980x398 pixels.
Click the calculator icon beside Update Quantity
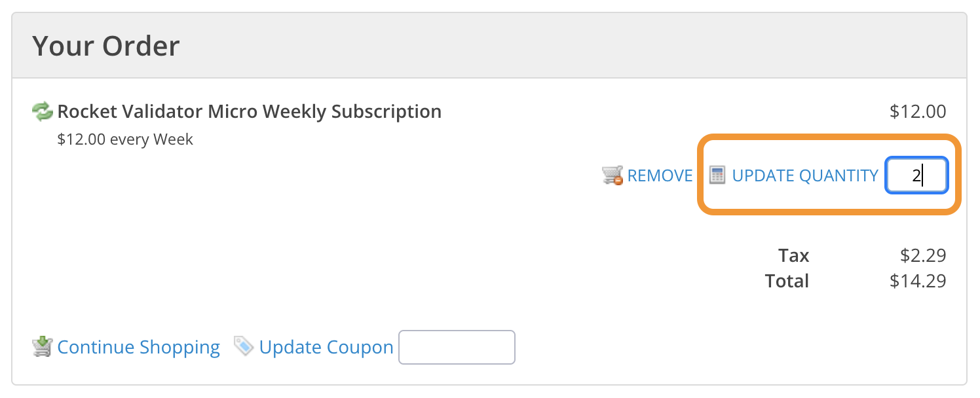(718, 175)
